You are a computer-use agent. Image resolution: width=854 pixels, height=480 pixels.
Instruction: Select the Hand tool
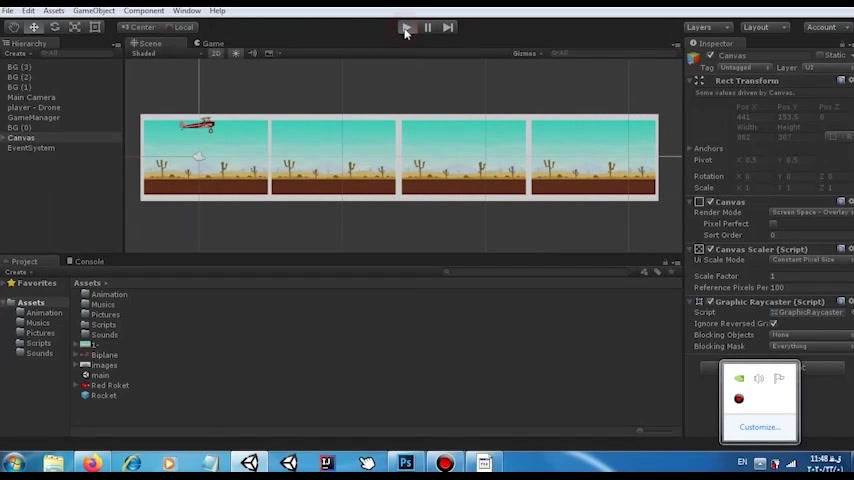(13, 27)
